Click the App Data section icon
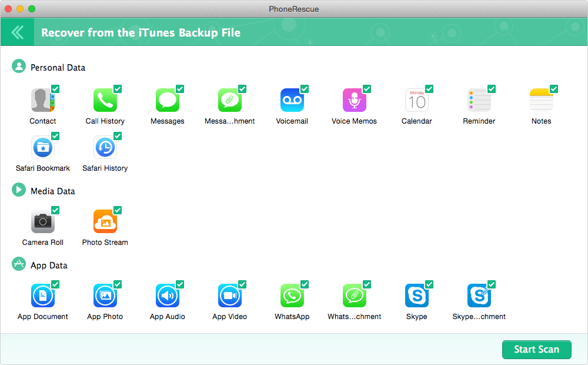The height and width of the screenshot is (365, 588). coord(19,264)
